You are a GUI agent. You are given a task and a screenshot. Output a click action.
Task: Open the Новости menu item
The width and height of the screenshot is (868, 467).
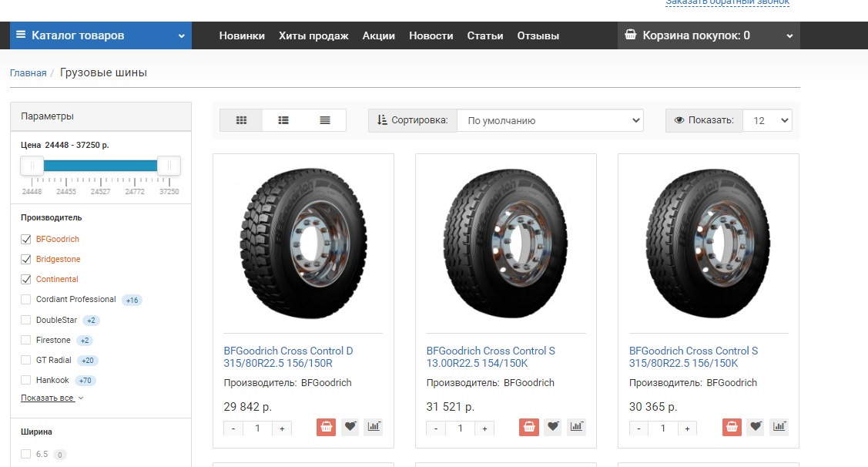pyautogui.click(x=431, y=35)
